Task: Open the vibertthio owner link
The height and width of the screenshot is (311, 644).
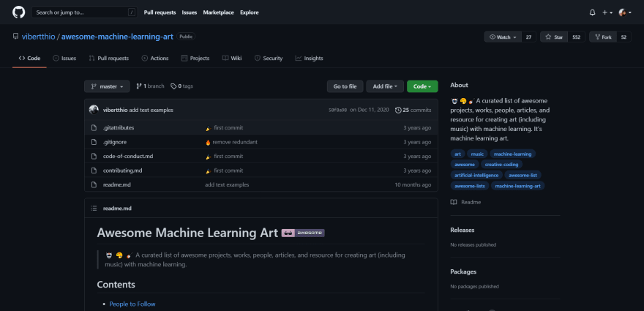Action: tap(38, 37)
